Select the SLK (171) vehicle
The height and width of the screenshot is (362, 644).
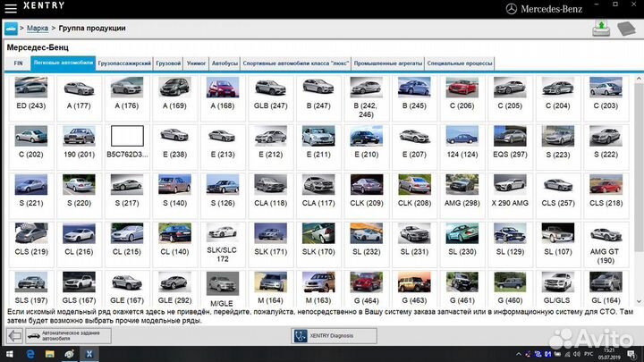(x=271, y=244)
